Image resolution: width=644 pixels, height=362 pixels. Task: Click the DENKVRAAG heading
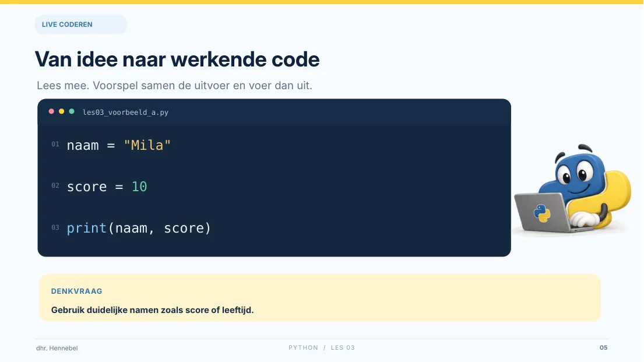(x=77, y=291)
